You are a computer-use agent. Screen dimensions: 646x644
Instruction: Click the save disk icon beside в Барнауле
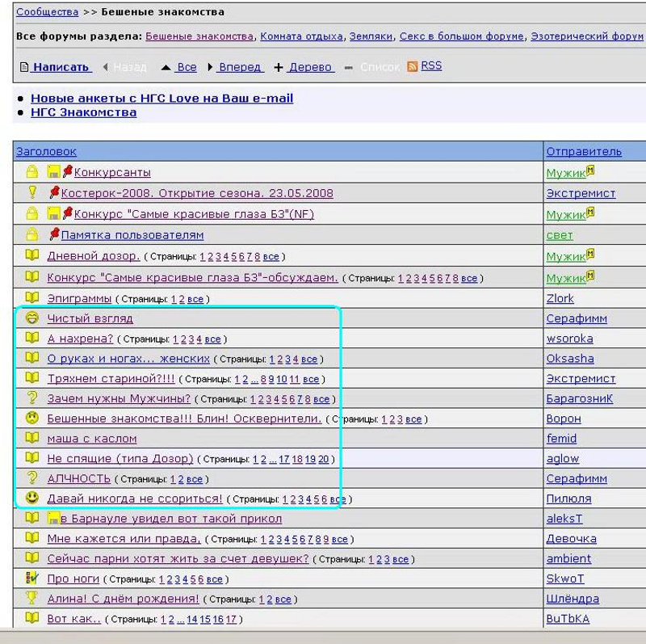[x=53, y=519]
